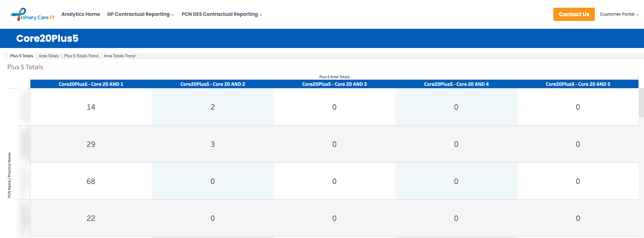This screenshot has width=644, height=238.
Task: Open the Area Totals Trend tab
Action: click(x=119, y=56)
